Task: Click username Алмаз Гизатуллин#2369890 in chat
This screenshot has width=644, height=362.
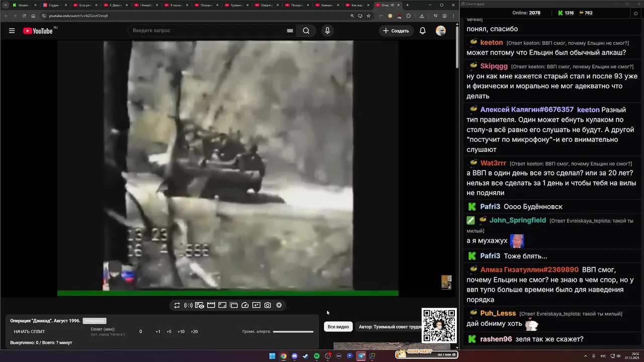Action: [529, 270]
